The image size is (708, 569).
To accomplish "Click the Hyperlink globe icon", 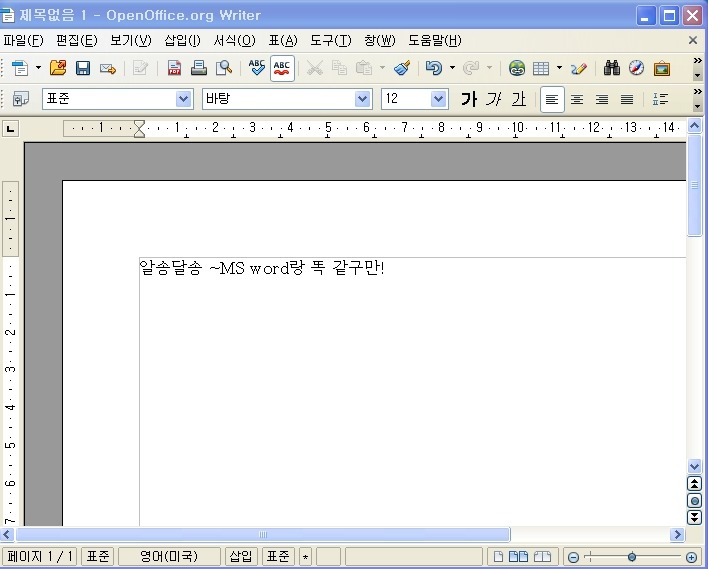I will [x=516, y=68].
